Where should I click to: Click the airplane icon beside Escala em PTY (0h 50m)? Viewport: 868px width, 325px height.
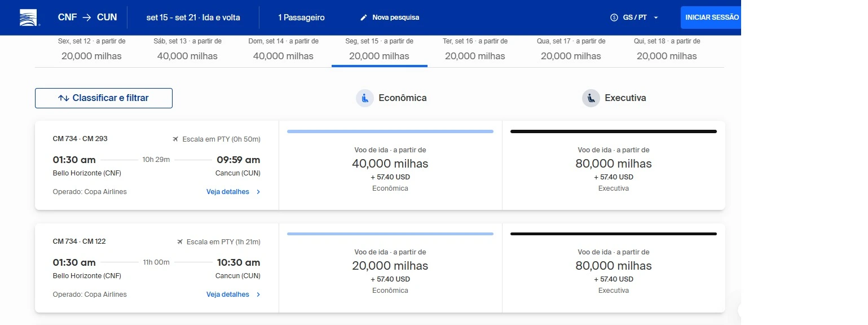pyautogui.click(x=175, y=139)
